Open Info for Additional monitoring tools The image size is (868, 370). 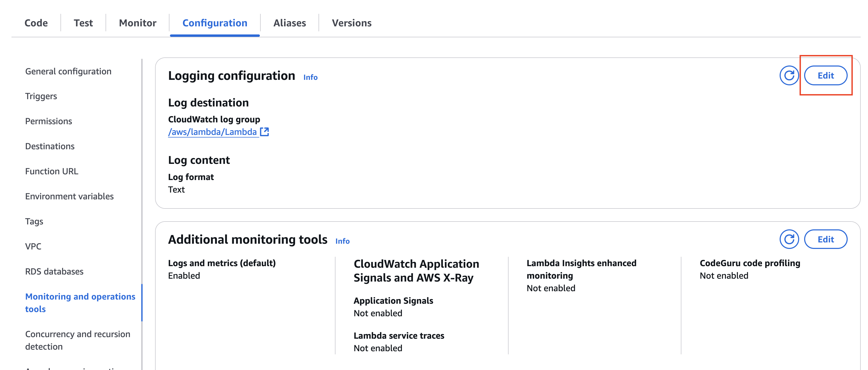342,241
